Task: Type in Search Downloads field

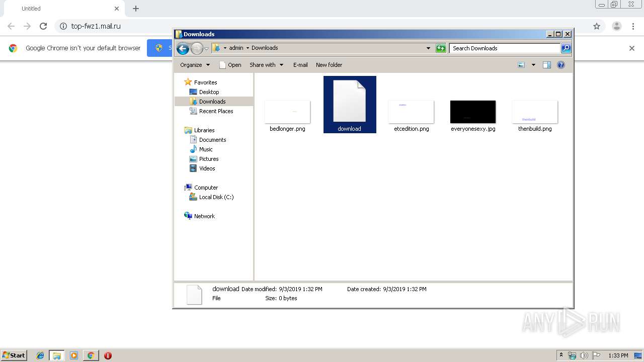Action: (505, 48)
